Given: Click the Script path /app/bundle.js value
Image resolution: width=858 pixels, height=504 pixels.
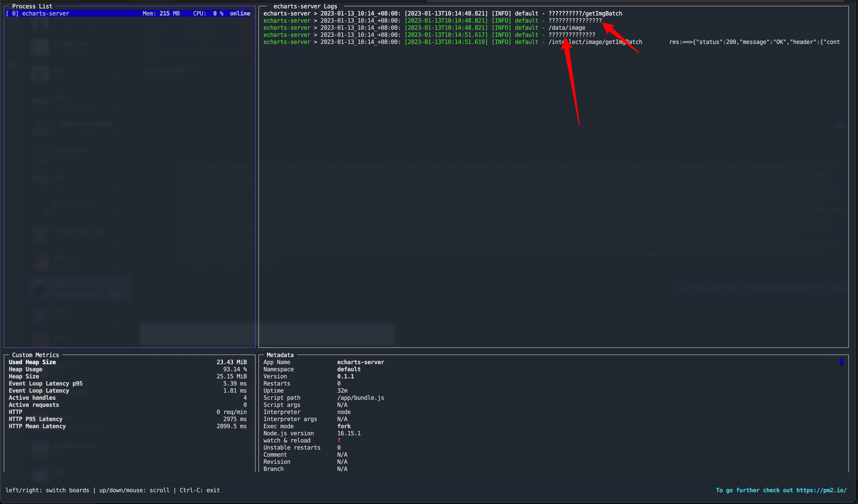Looking at the screenshot, I should [x=360, y=398].
